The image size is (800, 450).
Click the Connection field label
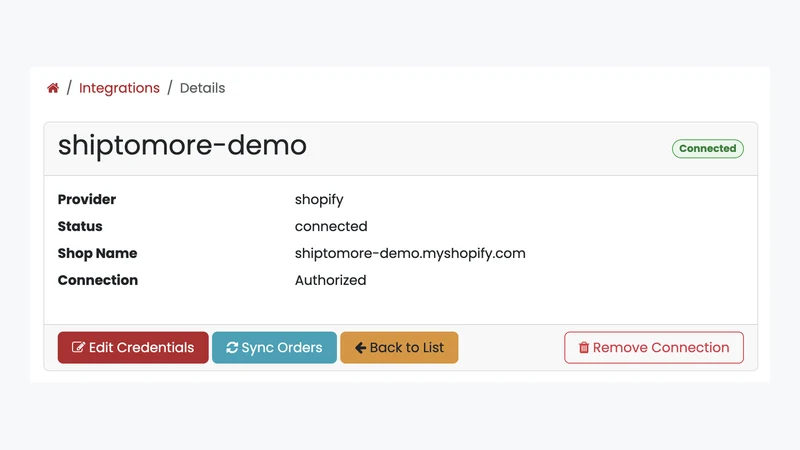[98, 280]
